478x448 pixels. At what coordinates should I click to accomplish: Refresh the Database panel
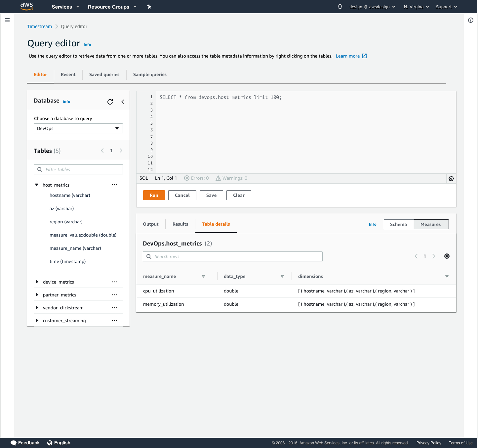pyautogui.click(x=110, y=102)
